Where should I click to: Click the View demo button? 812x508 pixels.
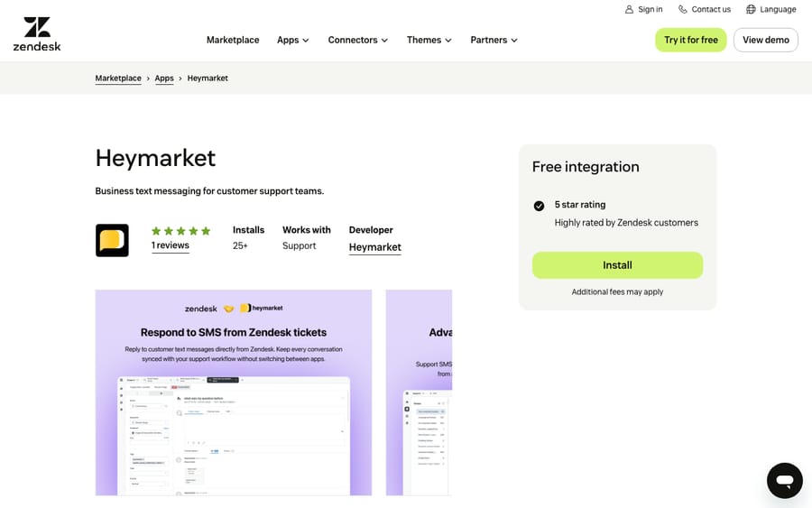[766, 40]
